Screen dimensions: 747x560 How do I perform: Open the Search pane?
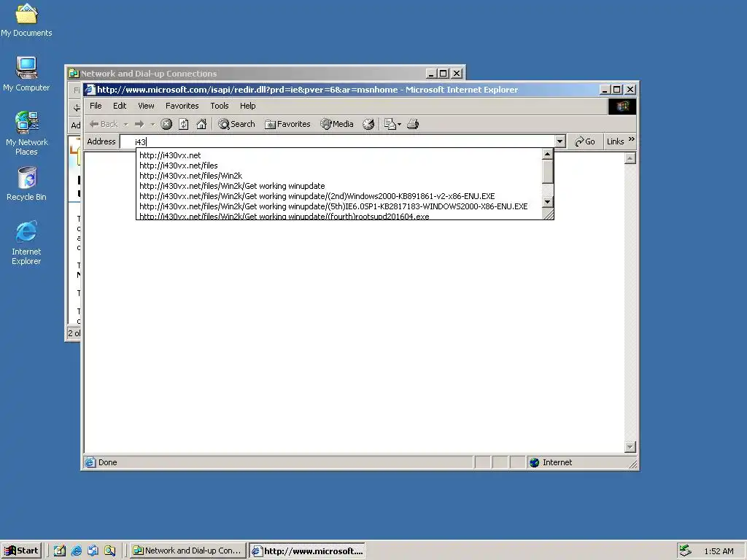236,124
